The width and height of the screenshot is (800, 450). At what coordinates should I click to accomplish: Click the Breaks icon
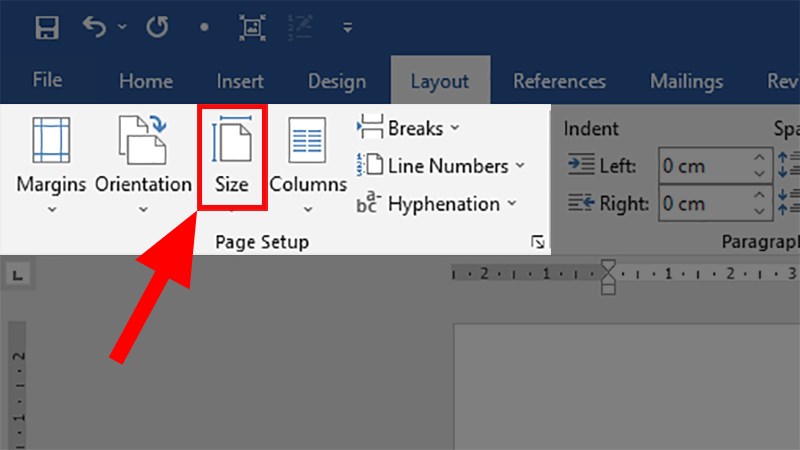pos(370,127)
